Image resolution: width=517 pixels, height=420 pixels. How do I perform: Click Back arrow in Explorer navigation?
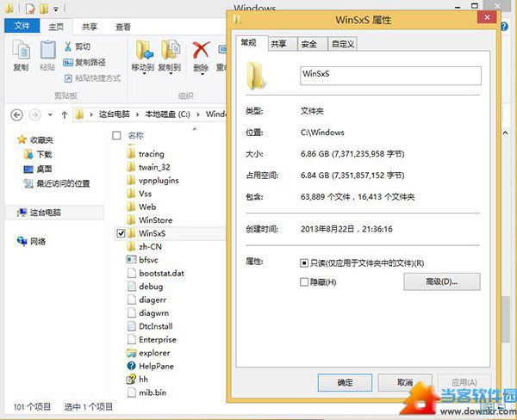[17, 115]
